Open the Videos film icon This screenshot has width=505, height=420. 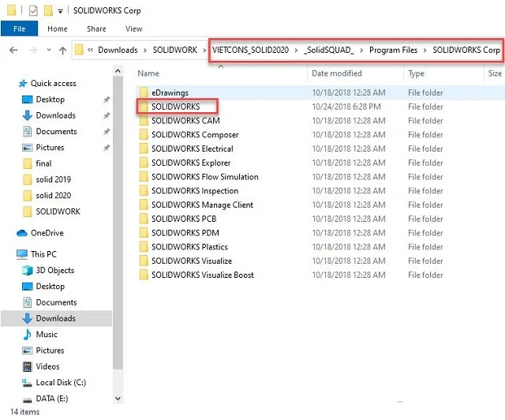pos(28,366)
